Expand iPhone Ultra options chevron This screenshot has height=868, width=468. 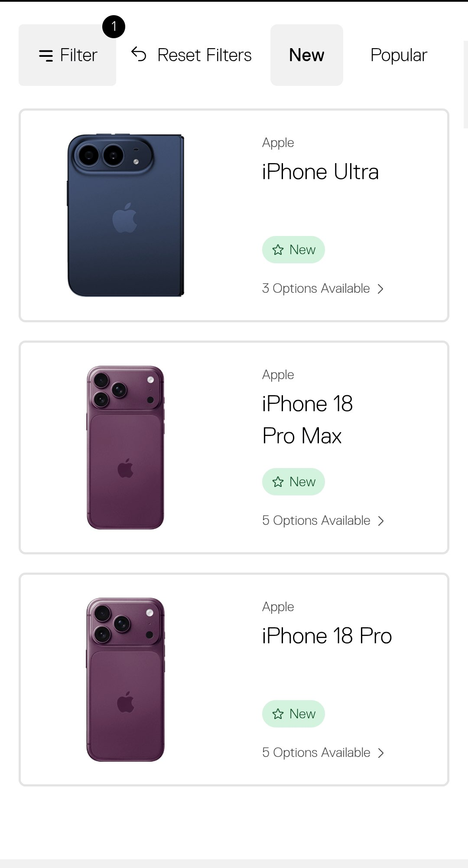click(380, 289)
